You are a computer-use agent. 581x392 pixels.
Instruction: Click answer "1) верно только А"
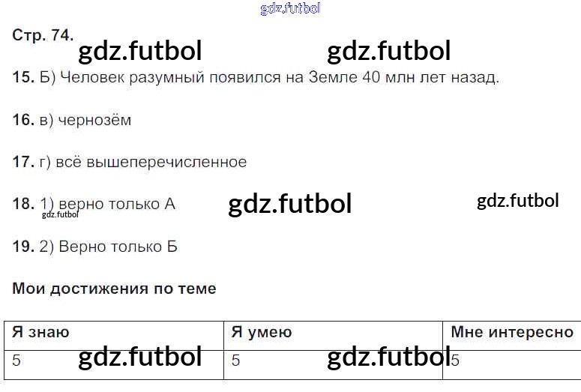[x=107, y=204]
